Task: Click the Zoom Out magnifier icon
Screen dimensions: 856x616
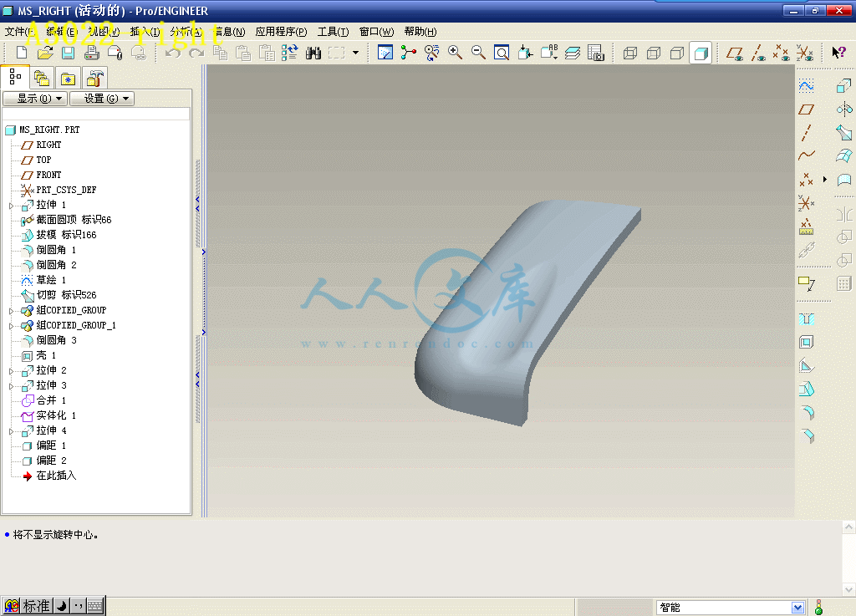Action: [x=478, y=53]
